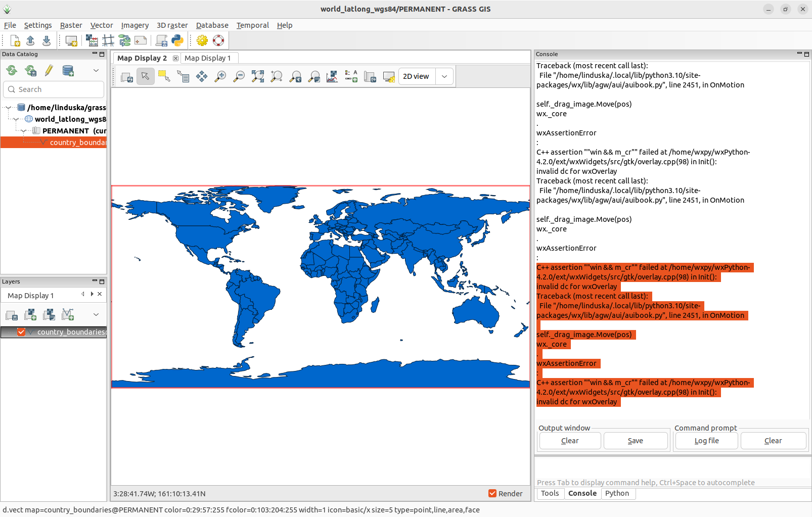This screenshot has width=812, height=517.
Task: Select the Pan tool in map toolbar
Action: (x=202, y=76)
